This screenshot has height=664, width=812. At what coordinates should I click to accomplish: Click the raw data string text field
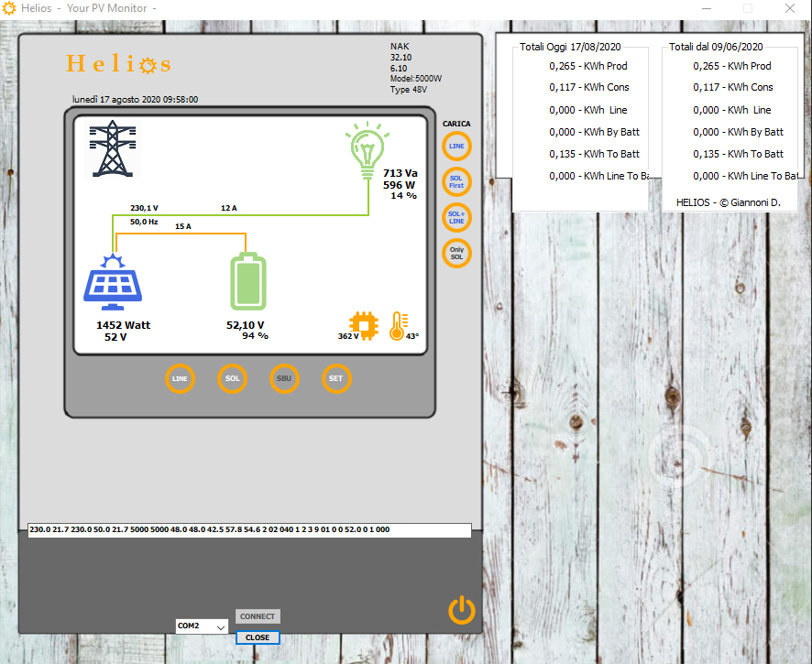pyautogui.click(x=249, y=530)
